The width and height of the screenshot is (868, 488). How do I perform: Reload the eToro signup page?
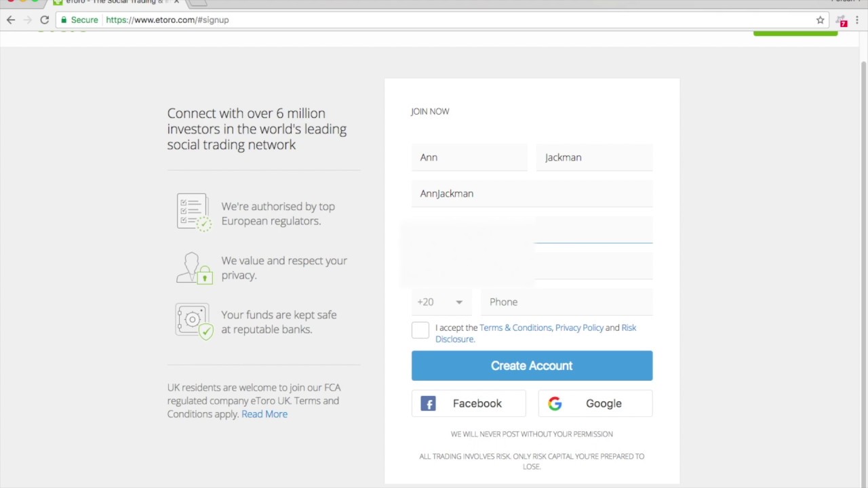[x=45, y=20]
